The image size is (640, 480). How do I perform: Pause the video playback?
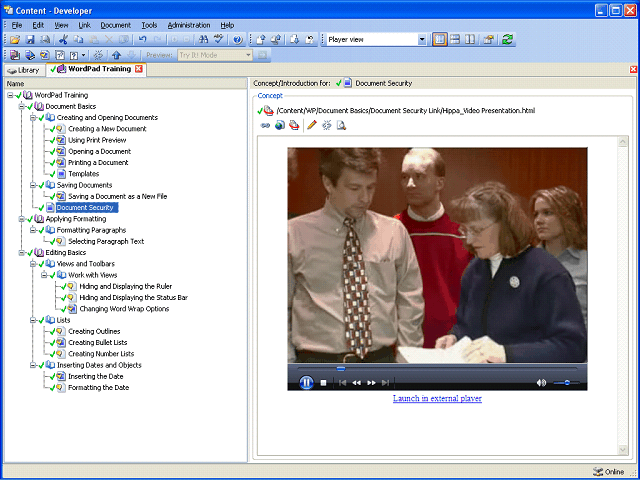(x=306, y=382)
